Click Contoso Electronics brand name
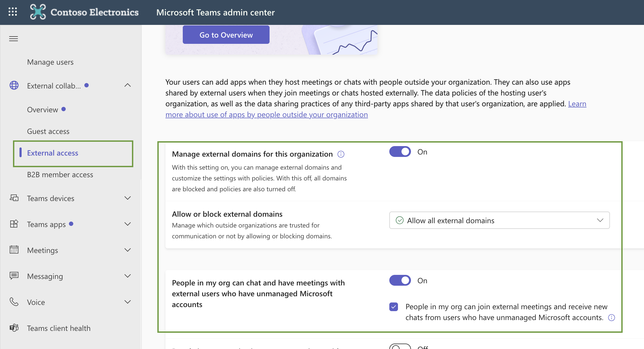 95,12
